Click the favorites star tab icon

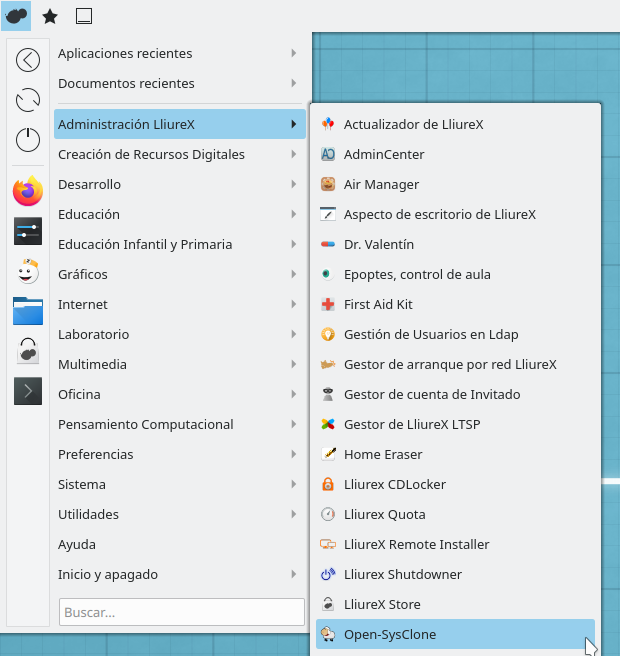49,16
